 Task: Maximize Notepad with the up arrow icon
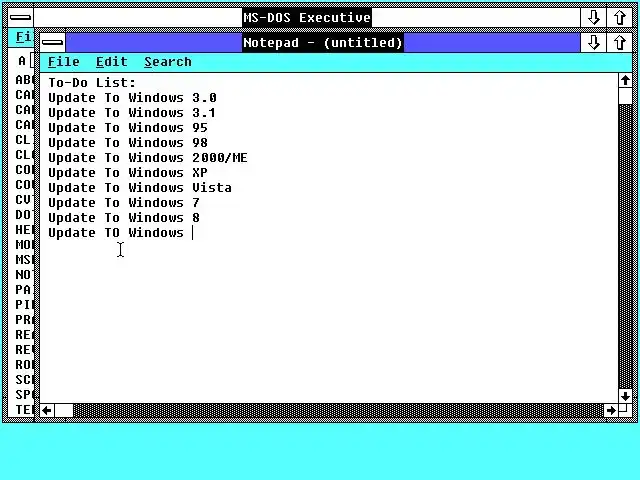(619, 42)
